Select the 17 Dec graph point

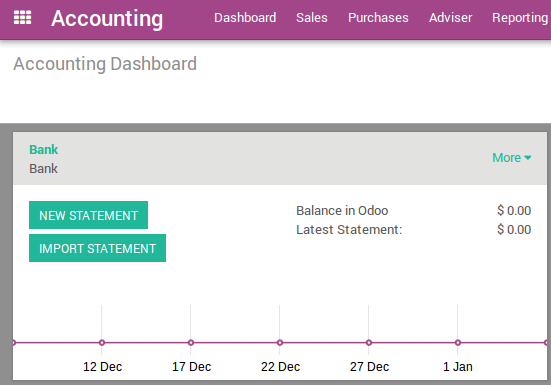click(191, 342)
